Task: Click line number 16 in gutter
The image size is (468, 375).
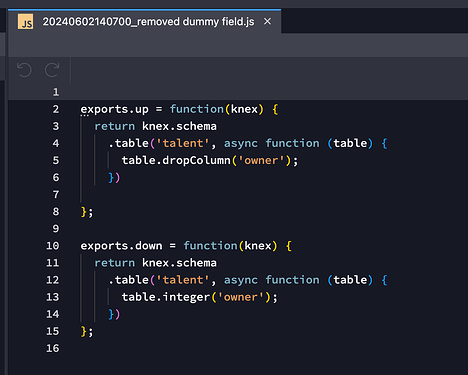Action: tap(53, 348)
